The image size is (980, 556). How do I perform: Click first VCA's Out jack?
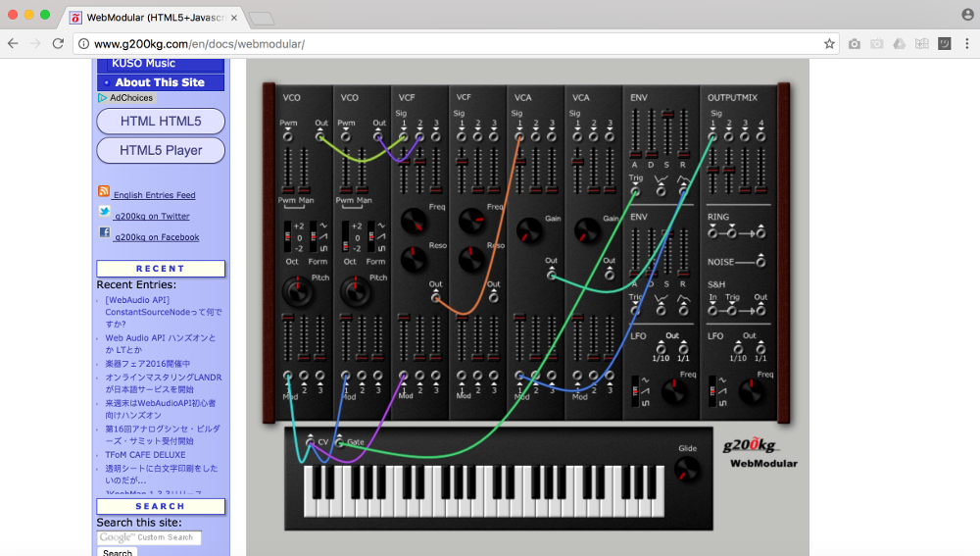click(551, 274)
